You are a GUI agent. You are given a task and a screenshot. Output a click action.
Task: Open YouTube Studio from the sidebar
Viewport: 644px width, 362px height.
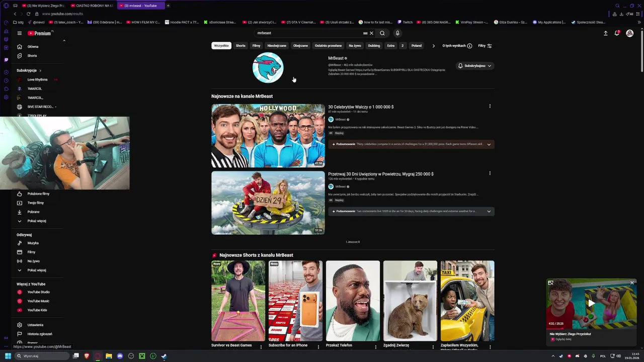coord(38,292)
